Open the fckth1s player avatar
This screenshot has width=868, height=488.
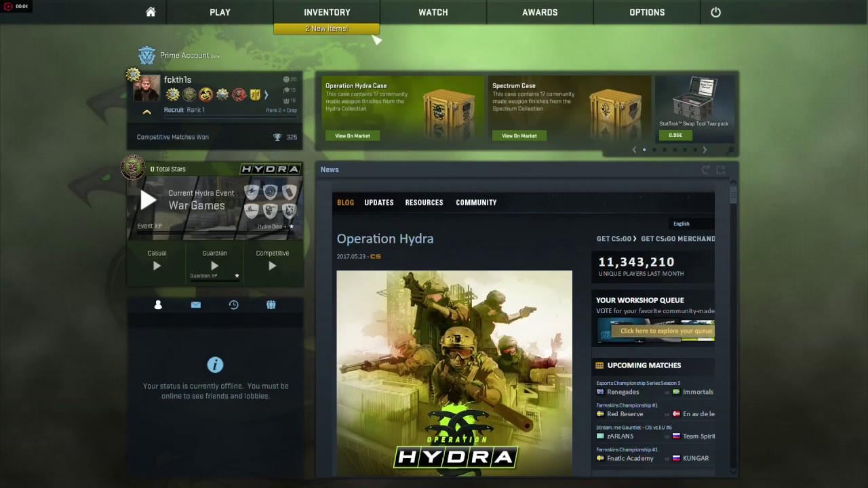click(146, 88)
